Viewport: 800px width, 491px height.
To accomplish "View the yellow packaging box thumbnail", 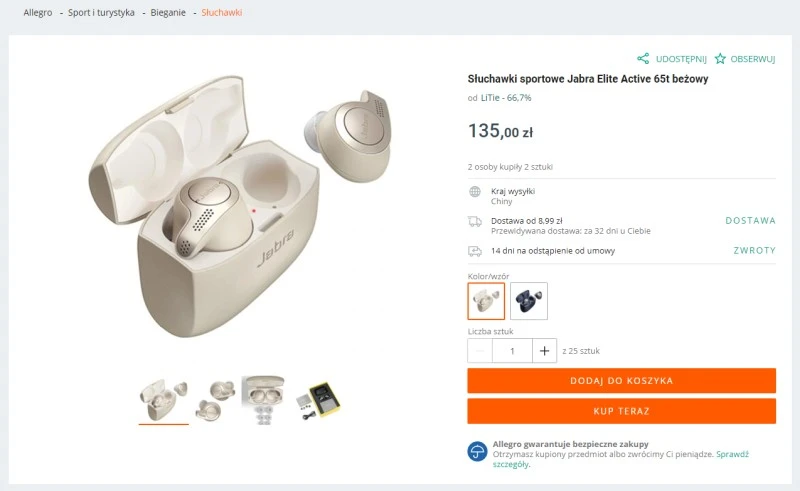I will pos(318,398).
